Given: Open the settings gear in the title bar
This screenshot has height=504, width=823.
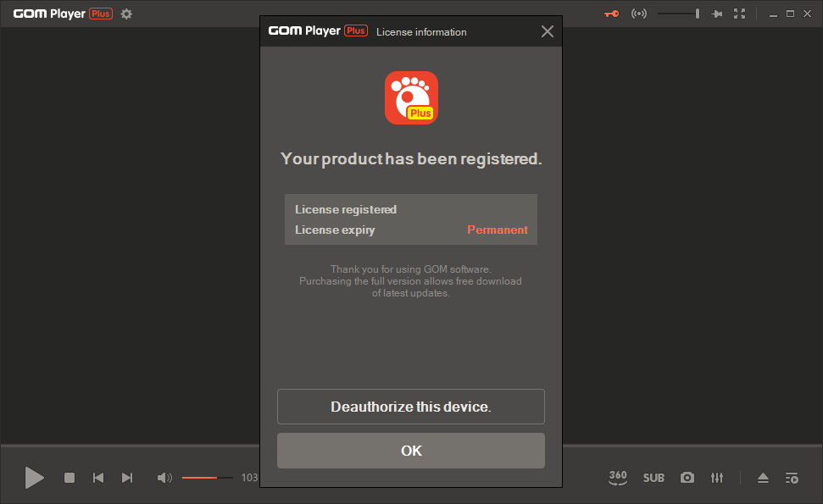Looking at the screenshot, I should tap(126, 14).
